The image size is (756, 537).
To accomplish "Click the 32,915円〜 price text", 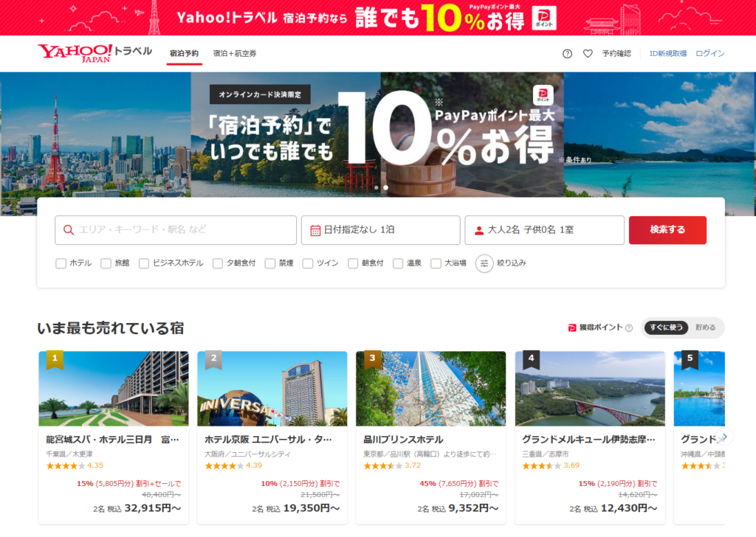I will (x=153, y=508).
